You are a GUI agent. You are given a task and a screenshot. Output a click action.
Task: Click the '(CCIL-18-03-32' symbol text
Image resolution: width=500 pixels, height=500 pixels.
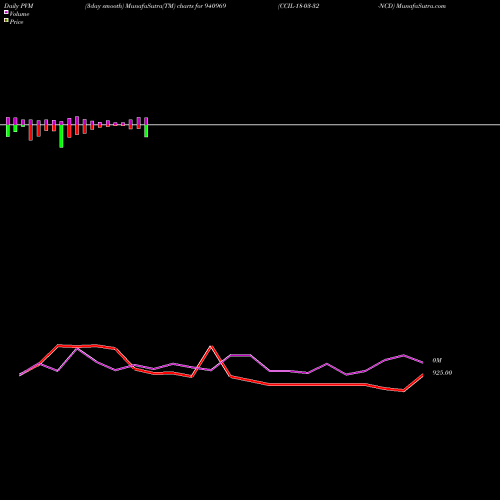pos(298,6)
